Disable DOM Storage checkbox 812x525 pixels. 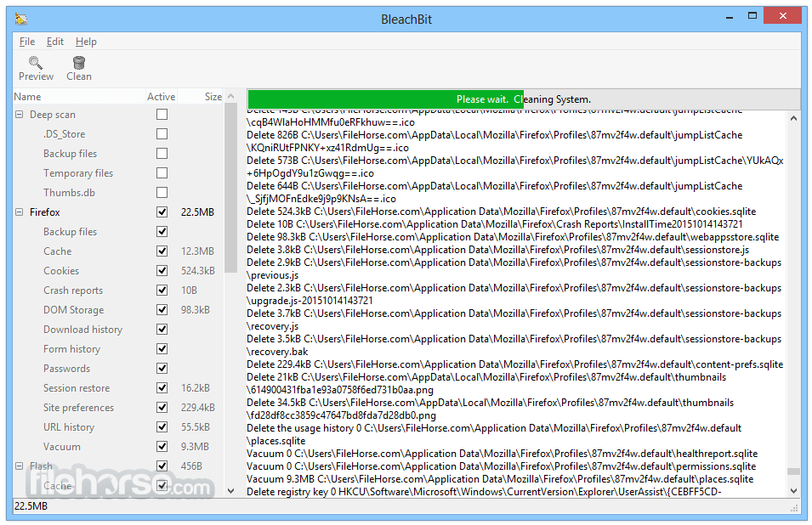pyautogui.click(x=162, y=310)
